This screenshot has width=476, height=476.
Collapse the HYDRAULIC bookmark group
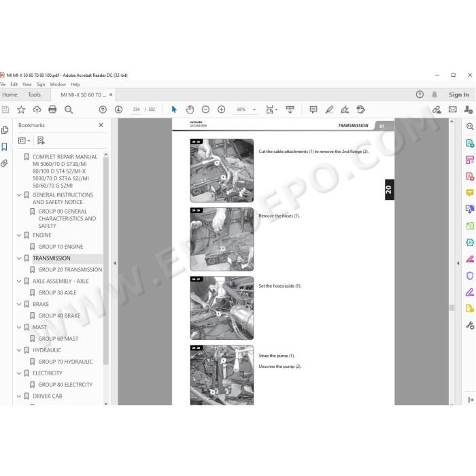(x=19, y=350)
